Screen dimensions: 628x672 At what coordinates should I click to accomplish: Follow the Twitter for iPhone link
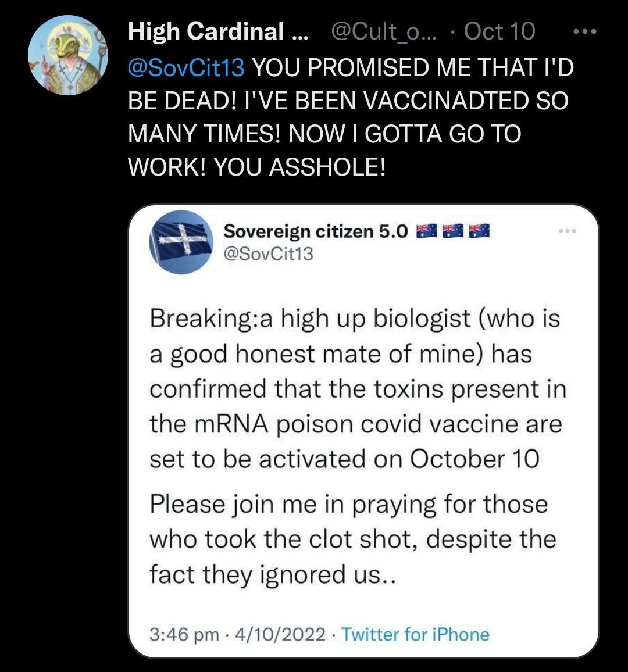point(415,634)
